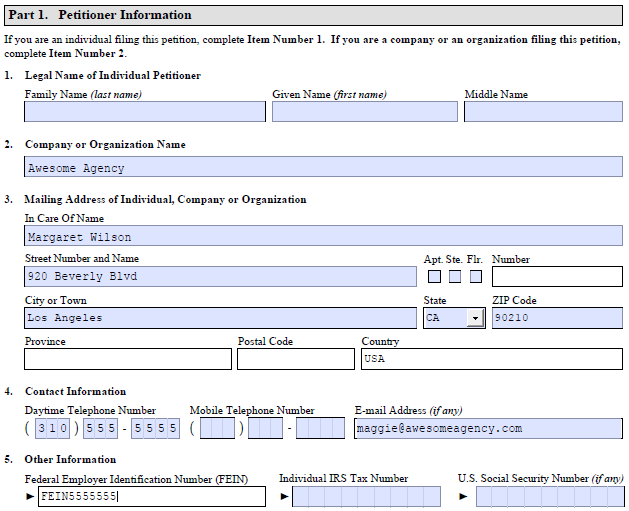Screen dimensions: 629x511
Task: Click the 'Federal Employer Identification Number (FEIN)' label
Action: coord(136,479)
